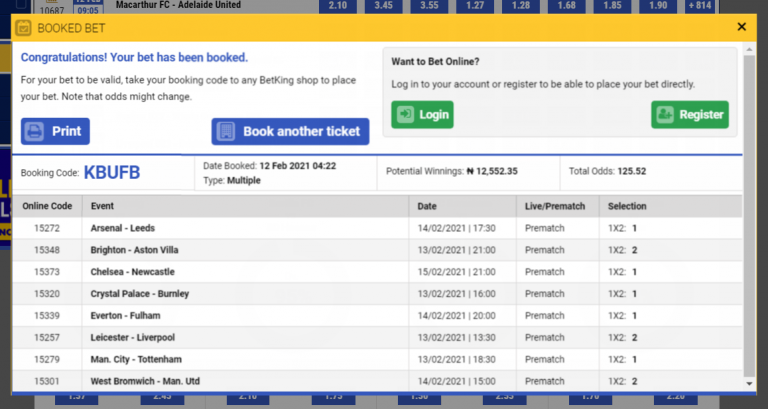Screen dimensions: 768x409
Task: Click the Date Booked value 12 Feb 2021 04:22
Action: pyautogui.click(x=298, y=166)
